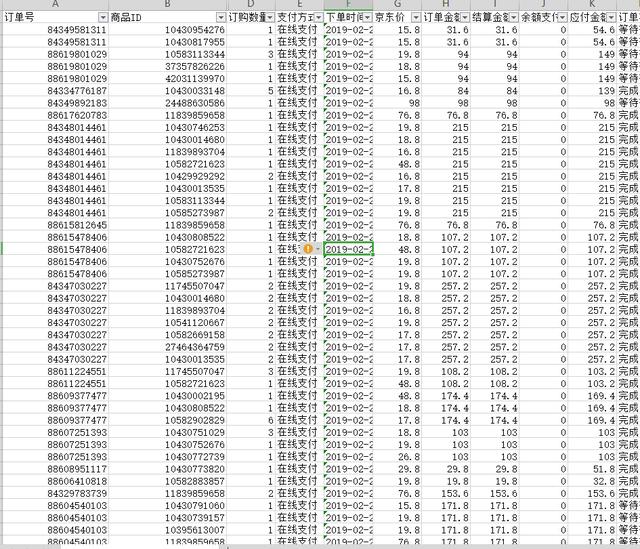Open the 商品ID filter dropdown
The width and height of the screenshot is (640, 549).
pyautogui.click(x=221, y=18)
